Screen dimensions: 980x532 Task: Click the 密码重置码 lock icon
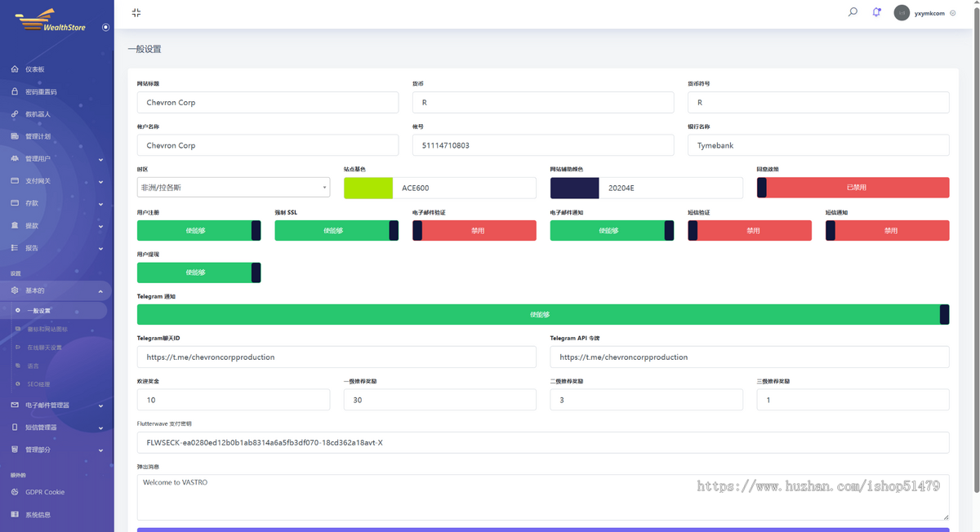click(15, 91)
